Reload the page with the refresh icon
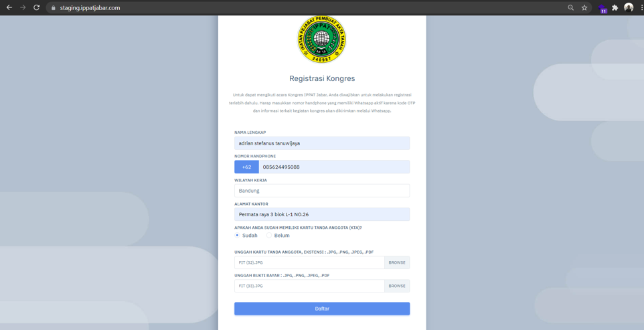 pos(36,7)
